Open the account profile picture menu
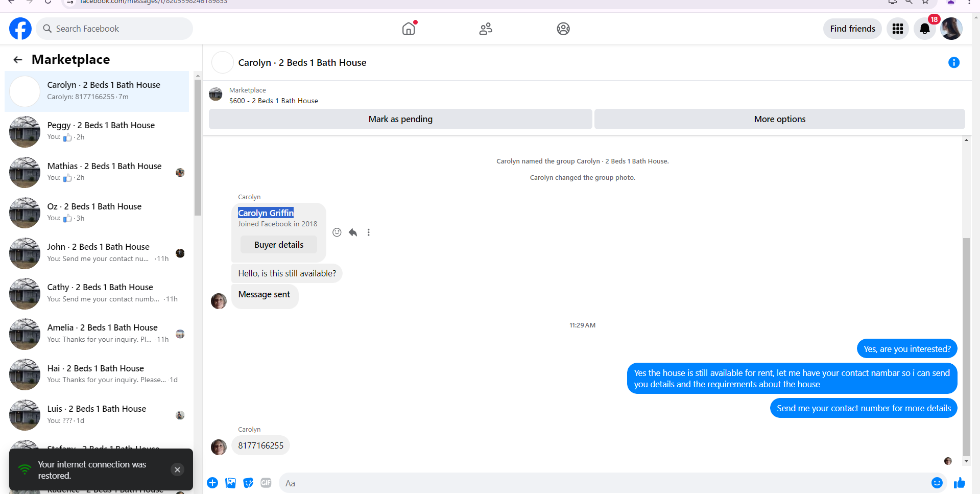 951,29
